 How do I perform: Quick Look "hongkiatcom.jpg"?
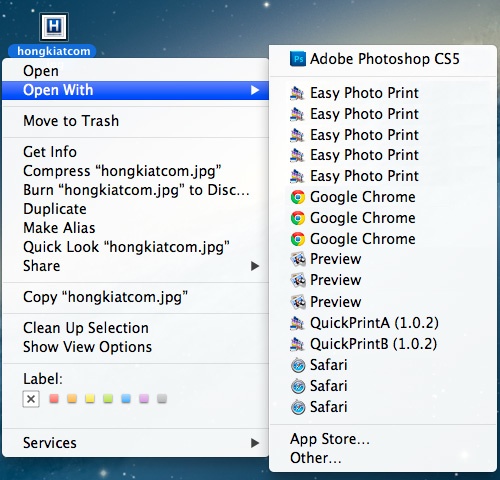click(x=135, y=247)
